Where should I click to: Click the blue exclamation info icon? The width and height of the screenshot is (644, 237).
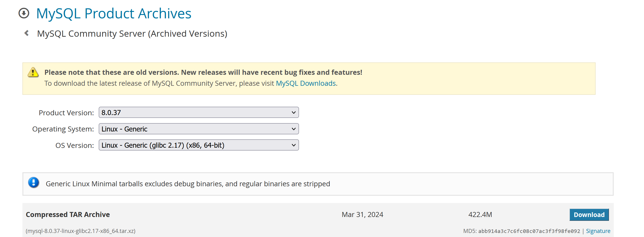[x=34, y=182]
